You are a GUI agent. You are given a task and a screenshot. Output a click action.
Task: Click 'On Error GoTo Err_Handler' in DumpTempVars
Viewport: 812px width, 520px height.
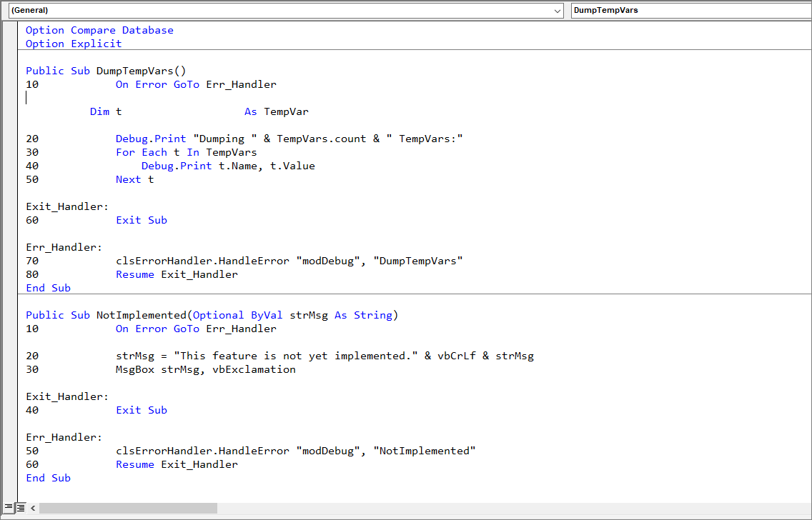coord(196,84)
